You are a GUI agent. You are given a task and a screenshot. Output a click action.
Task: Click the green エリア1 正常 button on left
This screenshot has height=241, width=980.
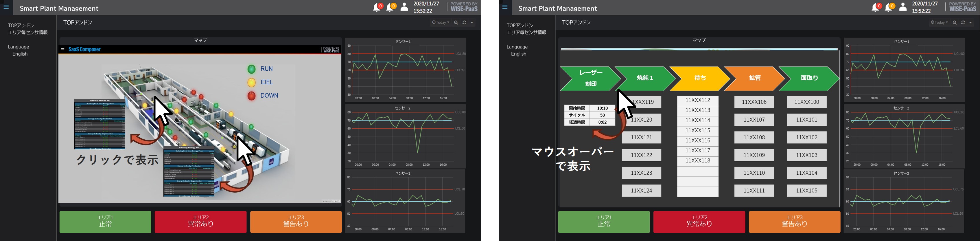coord(105,222)
